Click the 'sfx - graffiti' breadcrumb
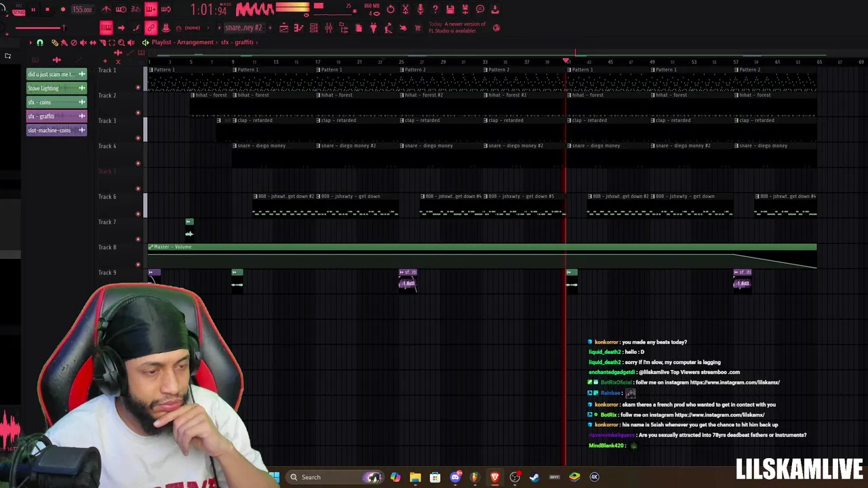Image resolution: width=868 pixels, height=488 pixels. pos(237,43)
